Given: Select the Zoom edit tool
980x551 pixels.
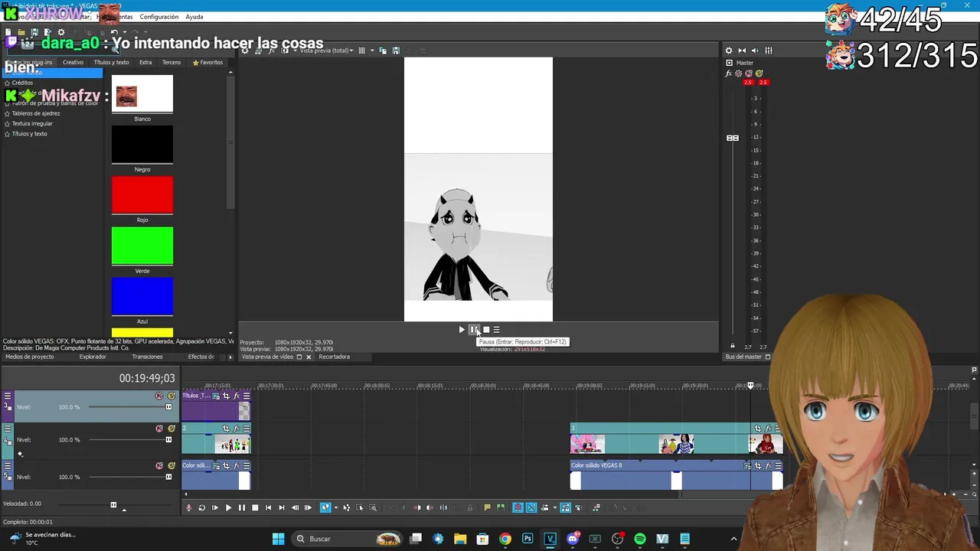Looking at the screenshot, I should (x=373, y=507).
